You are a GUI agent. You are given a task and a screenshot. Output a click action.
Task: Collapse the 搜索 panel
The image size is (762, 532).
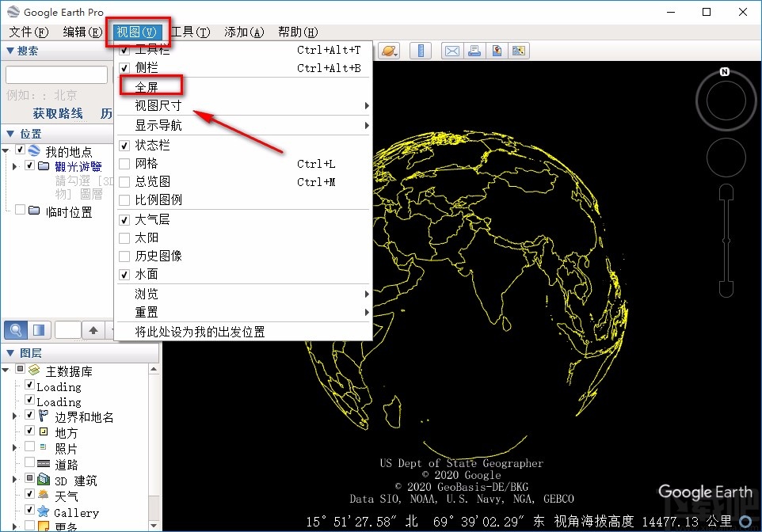coord(10,51)
